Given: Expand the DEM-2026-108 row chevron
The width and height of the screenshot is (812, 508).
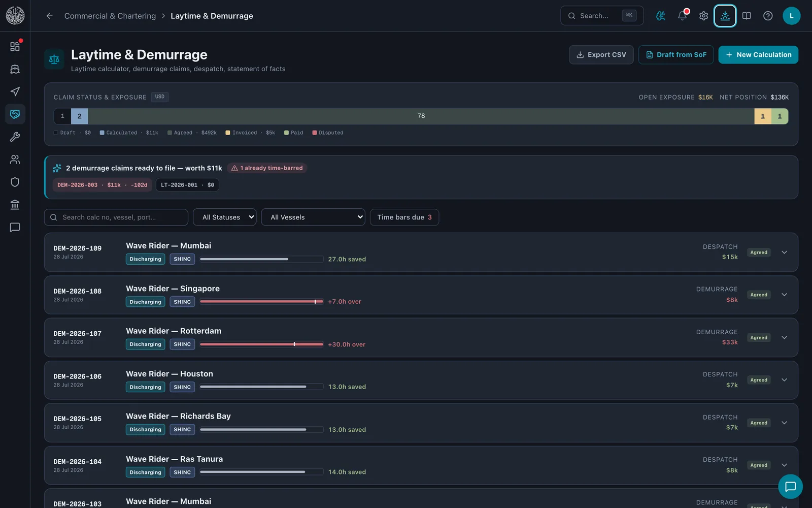Looking at the screenshot, I should pos(784,295).
